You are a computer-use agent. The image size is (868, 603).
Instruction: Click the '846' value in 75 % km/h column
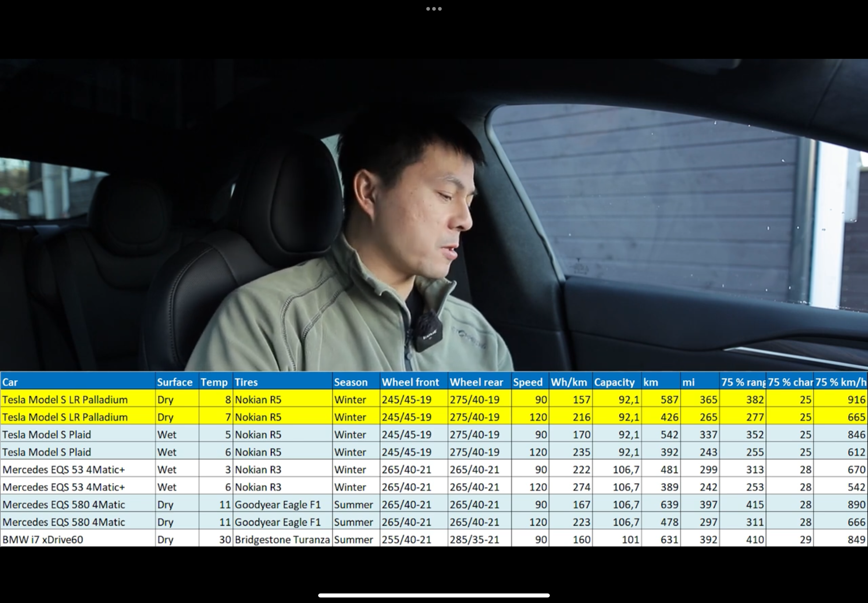click(x=840, y=434)
